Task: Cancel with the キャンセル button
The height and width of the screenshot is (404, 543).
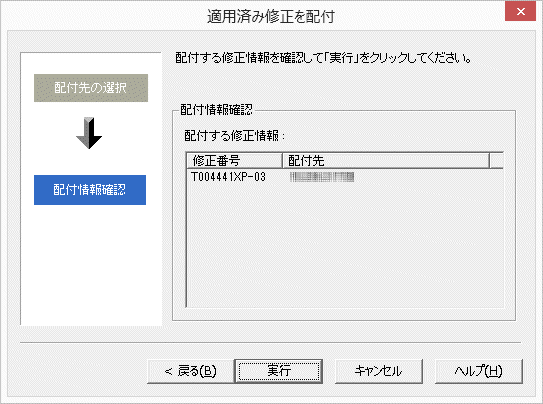Action: point(379,371)
